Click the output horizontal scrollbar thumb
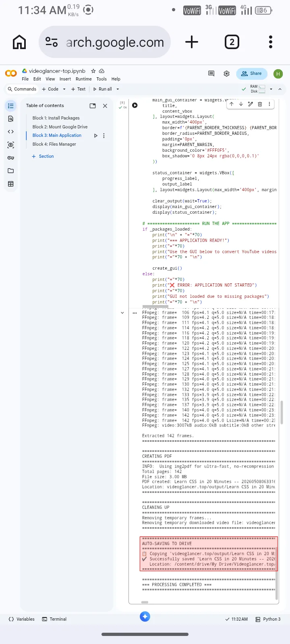This screenshot has height=644, width=290. coord(145,602)
